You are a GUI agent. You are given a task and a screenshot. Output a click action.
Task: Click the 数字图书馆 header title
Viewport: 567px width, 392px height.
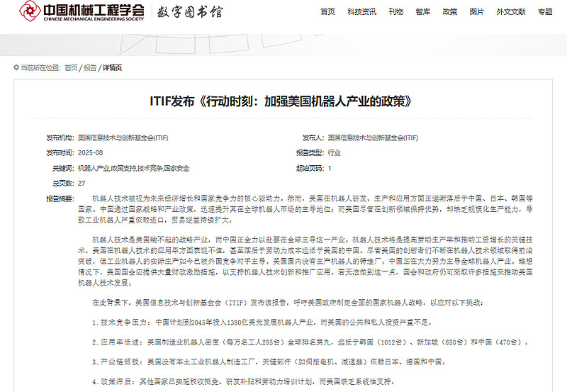coord(190,12)
